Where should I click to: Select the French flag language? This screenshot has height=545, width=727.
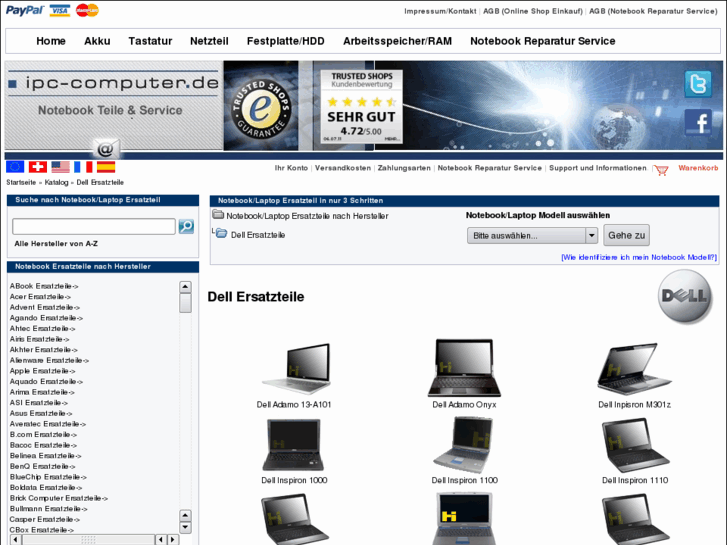[x=83, y=167]
